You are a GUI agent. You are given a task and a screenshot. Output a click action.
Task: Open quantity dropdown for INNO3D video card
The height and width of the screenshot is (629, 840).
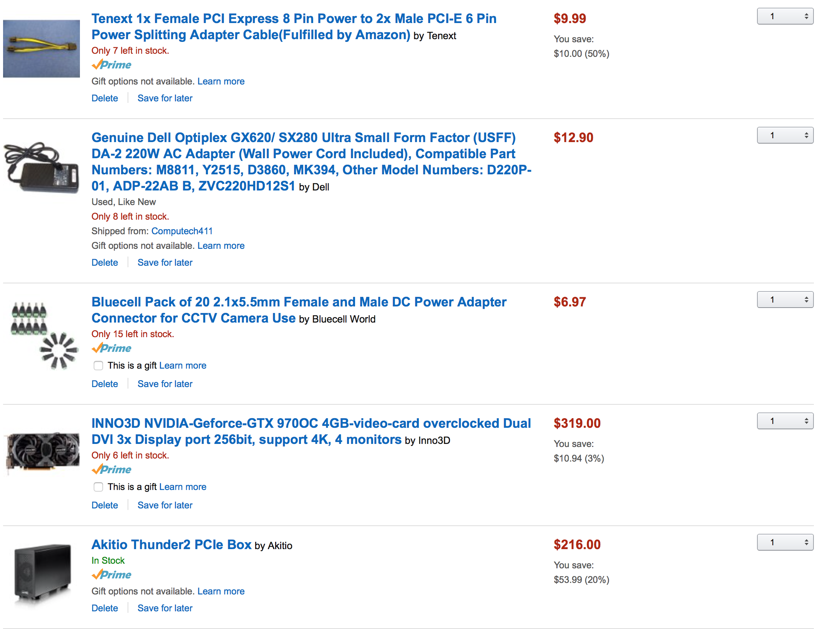point(785,421)
